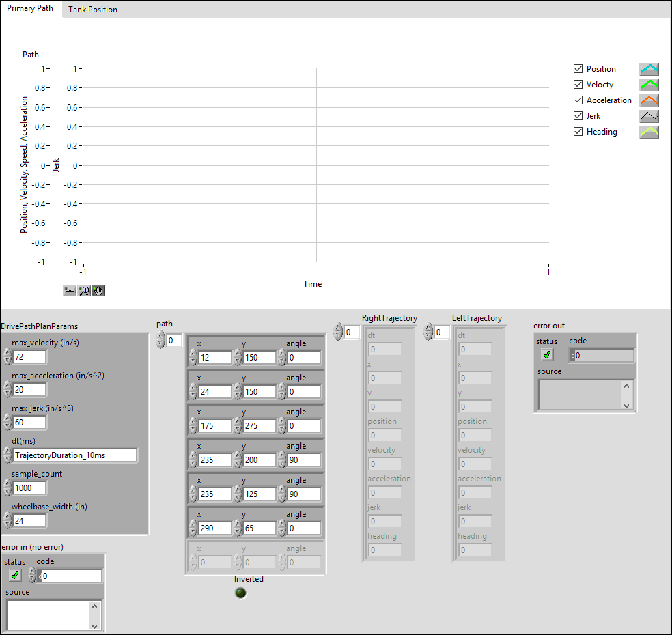Select the cursor movement tool on graph palette

tap(69, 290)
